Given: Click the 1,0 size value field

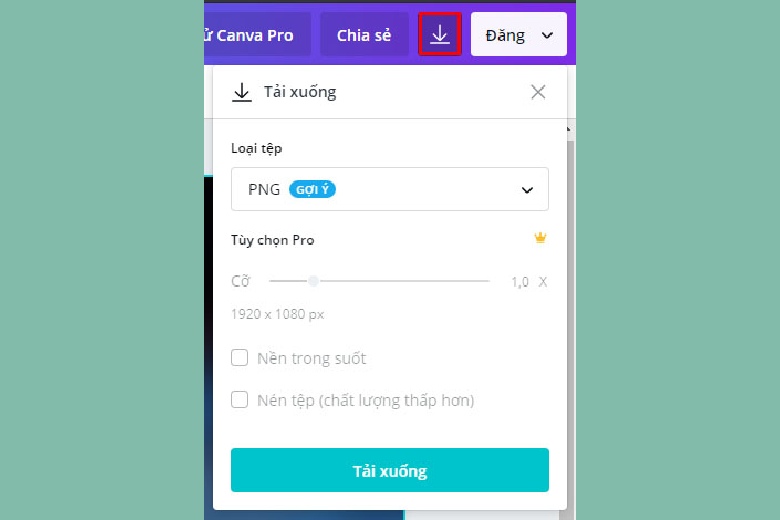Looking at the screenshot, I should point(520,282).
